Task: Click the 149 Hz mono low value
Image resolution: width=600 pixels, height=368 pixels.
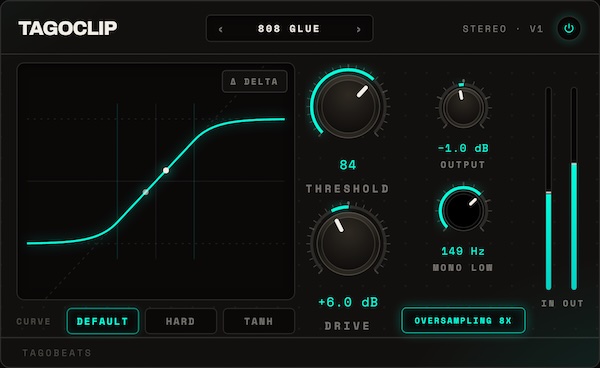Action: click(x=463, y=251)
